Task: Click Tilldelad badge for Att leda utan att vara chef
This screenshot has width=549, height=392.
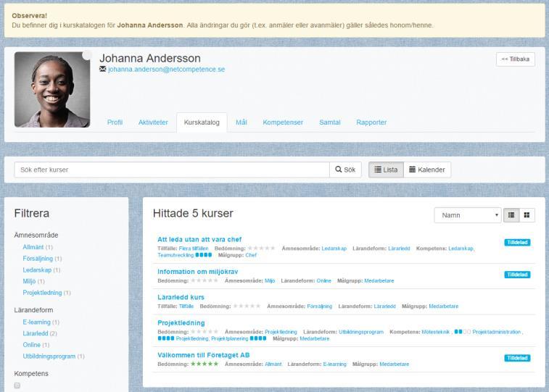Action: (x=517, y=242)
